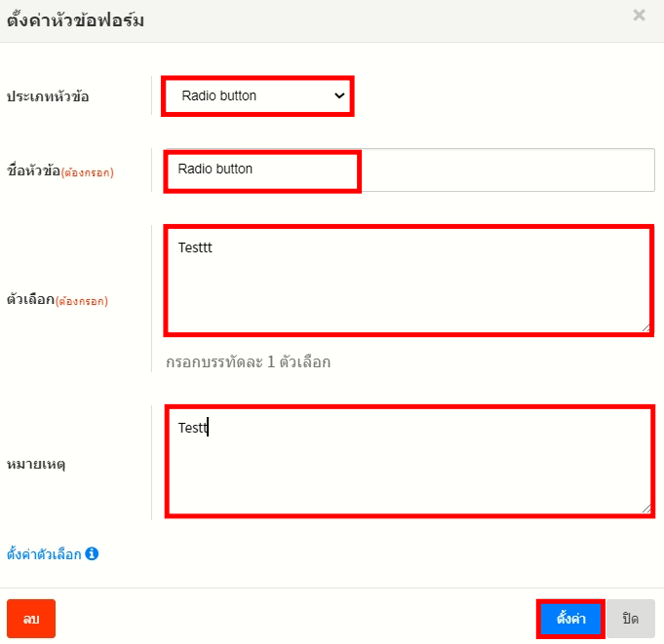Open the ประเภทหัวข้อ type dropdown

coord(255,96)
